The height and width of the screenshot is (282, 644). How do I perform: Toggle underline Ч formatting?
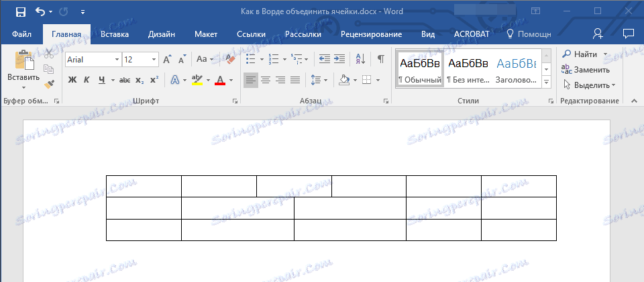click(102, 80)
